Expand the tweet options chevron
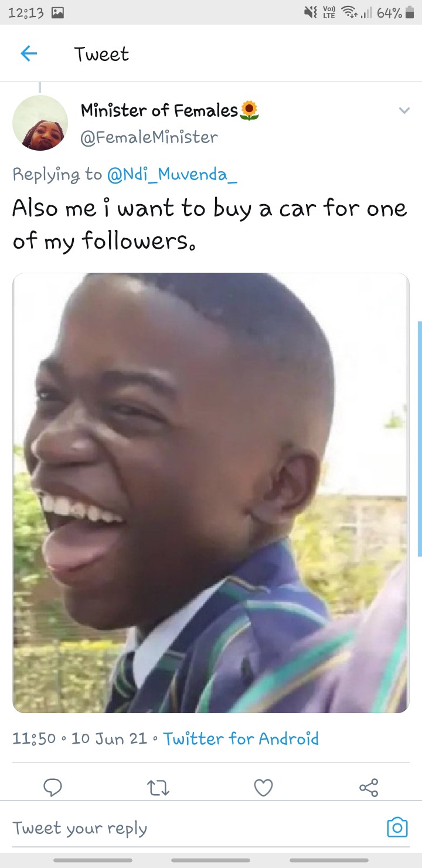This screenshot has width=422, height=868. tap(404, 110)
